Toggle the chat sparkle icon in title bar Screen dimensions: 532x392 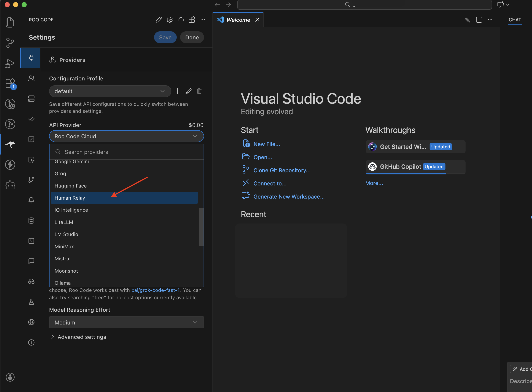(500, 4)
